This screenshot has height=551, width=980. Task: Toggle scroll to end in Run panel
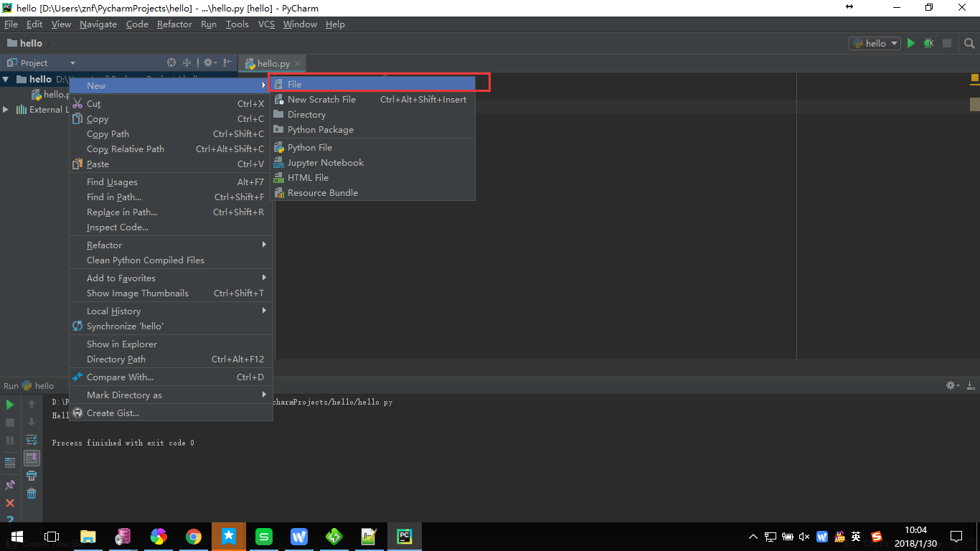coord(32,458)
